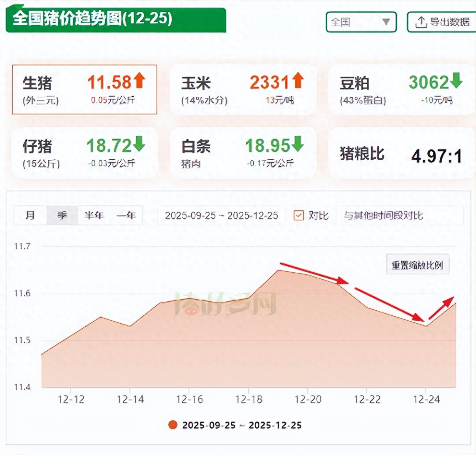Select the 猪粮比 4.97:1 card
The width and height of the screenshot is (476, 455).
pos(401,154)
